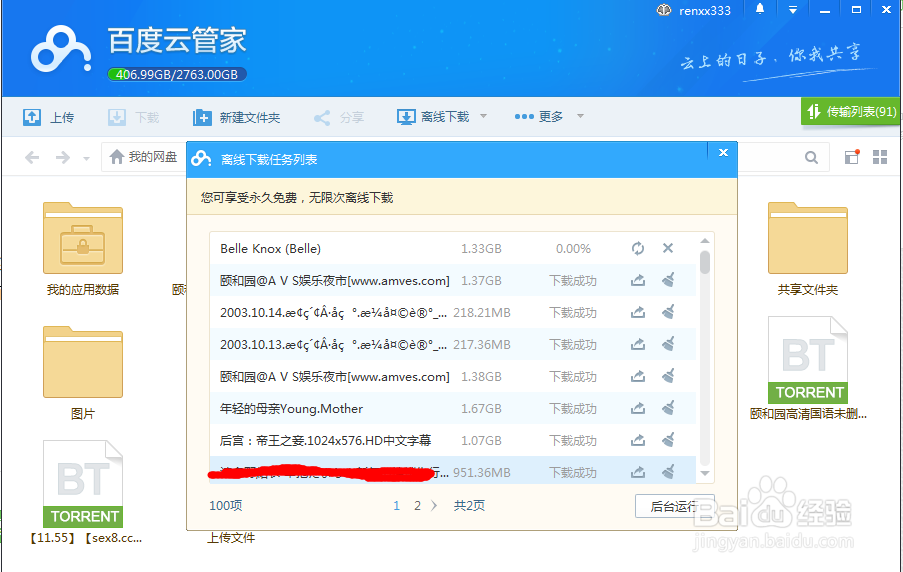Click the storage usage bar 406.99GB/2763.00GB
Screen dimensions: 903x572
(177, 74)
